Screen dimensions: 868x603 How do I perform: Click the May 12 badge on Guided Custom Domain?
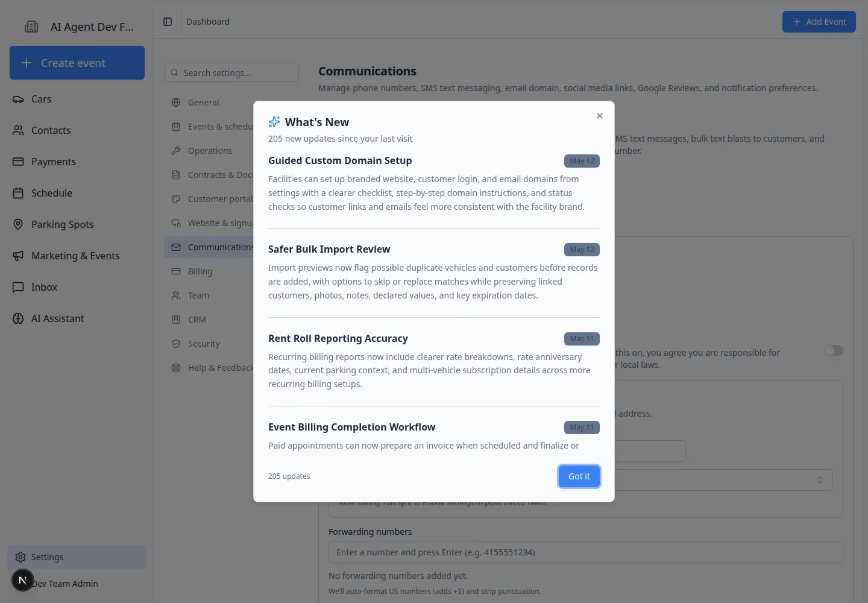tap(582, 161)
